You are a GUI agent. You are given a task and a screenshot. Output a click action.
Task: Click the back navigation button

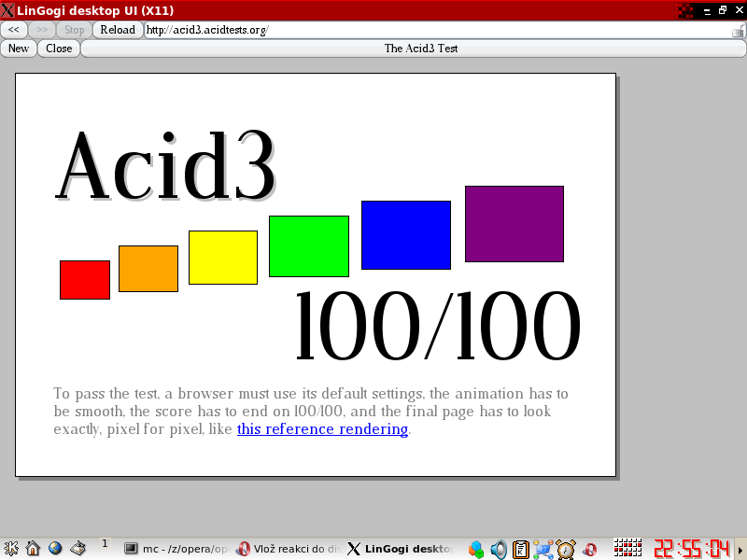point(14,30)
